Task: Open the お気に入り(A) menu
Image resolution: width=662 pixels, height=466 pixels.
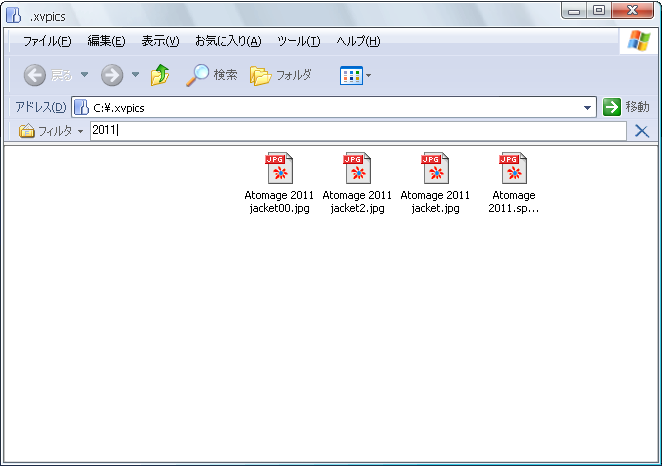Action: [228, 41]
